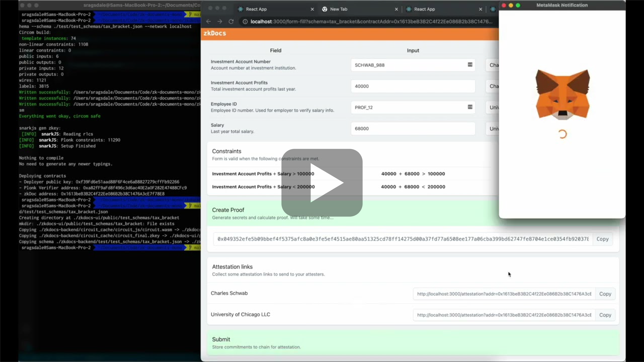Click autofill icon in Employee ID field
644x362 pixels.
coord(470,107)
